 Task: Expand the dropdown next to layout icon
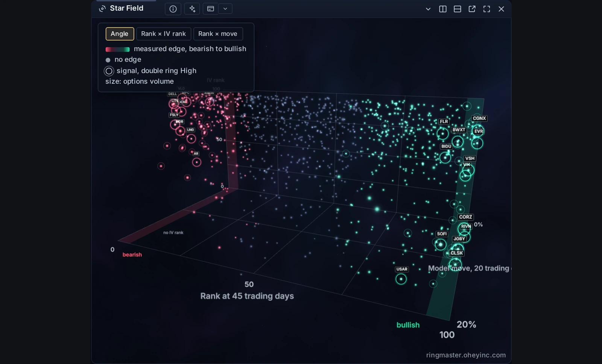point(225,9)
